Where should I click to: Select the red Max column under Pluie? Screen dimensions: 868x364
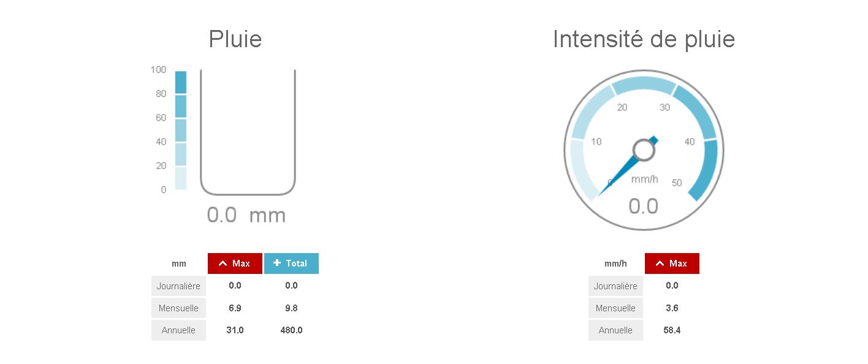click(235, 264)
